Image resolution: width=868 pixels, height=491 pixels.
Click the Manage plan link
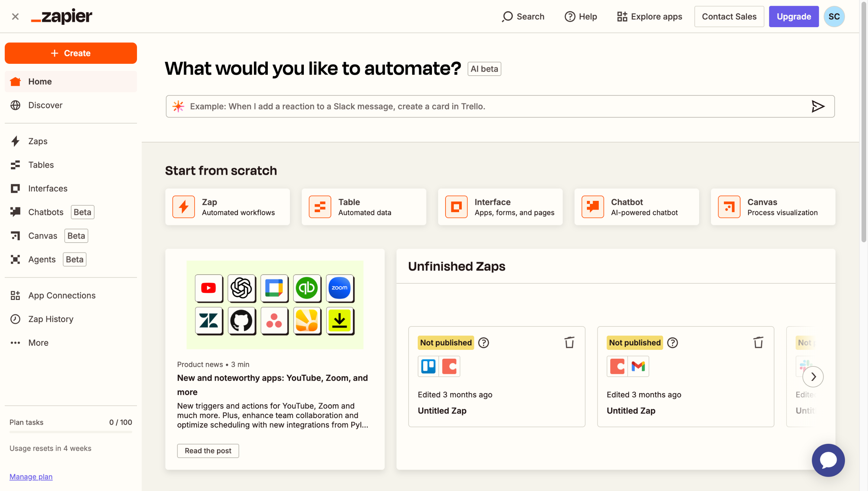click(31, 476)
